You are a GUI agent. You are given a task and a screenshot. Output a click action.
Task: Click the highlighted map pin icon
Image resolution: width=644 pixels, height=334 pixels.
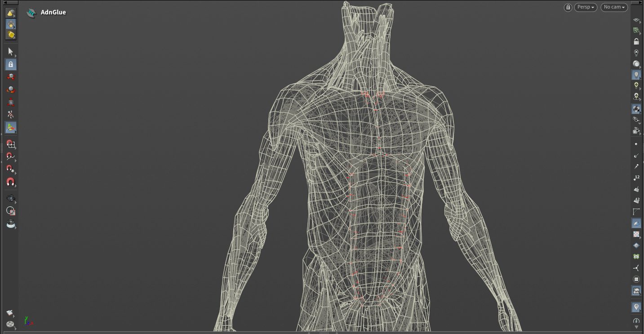point(636,307)
